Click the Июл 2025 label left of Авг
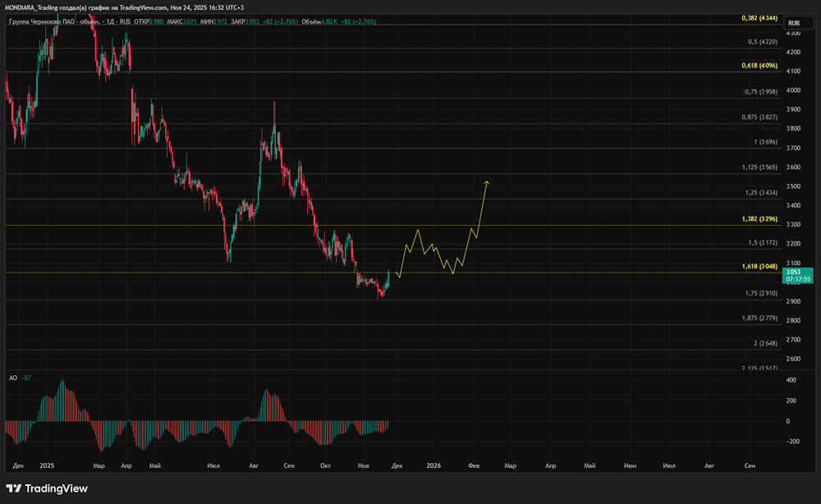821x504 pixels. click(x=213, y=465)
